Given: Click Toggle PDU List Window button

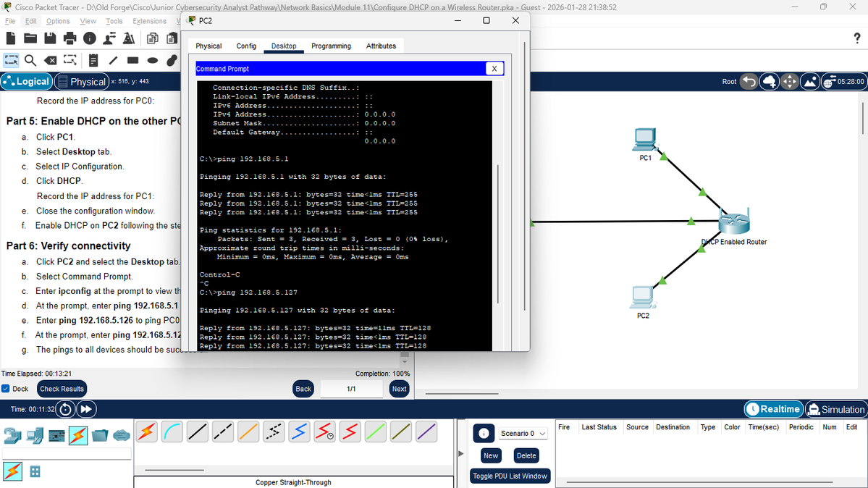Looking at the screenshot, I should tap(510, 476).
